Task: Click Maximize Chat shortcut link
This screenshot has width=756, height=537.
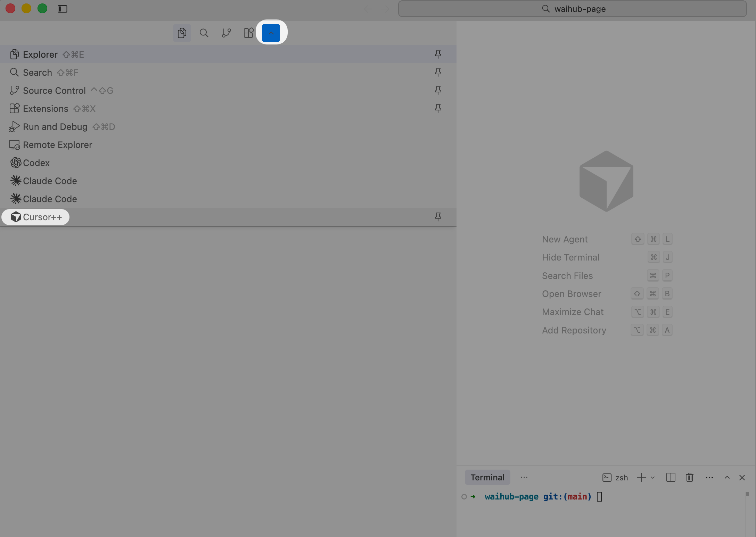Action: 573,312
